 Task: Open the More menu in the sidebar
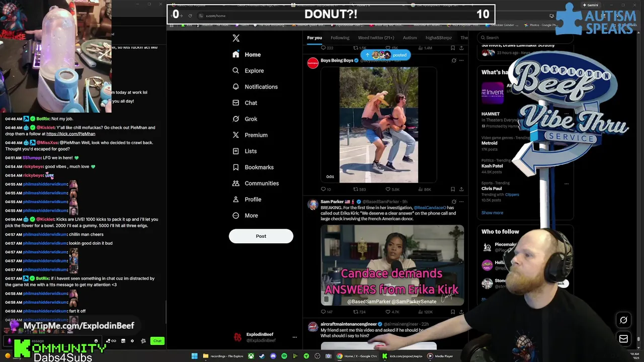pyautogui.click(x=245, y=215)
